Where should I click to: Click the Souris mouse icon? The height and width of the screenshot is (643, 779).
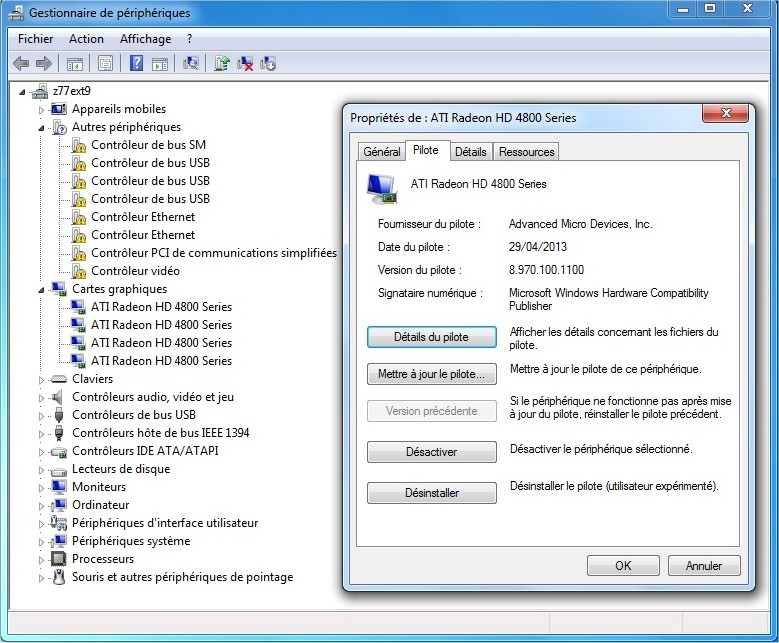tap(59, 577)
